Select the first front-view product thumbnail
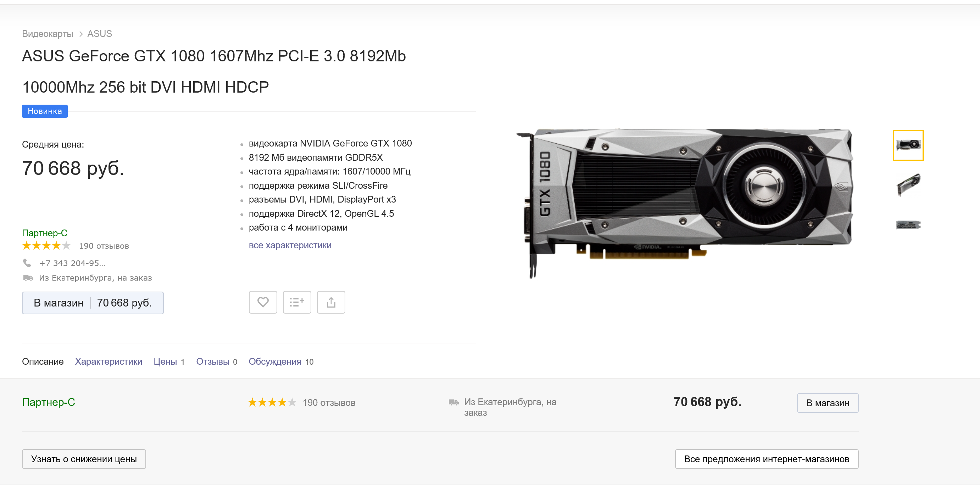 coord(908,145)
